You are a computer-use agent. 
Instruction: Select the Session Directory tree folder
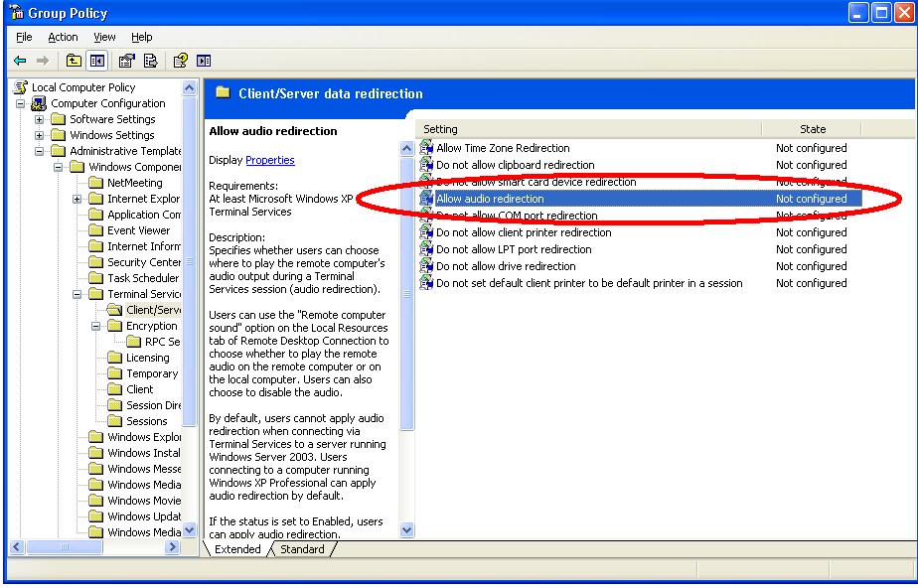coord(153,405)
